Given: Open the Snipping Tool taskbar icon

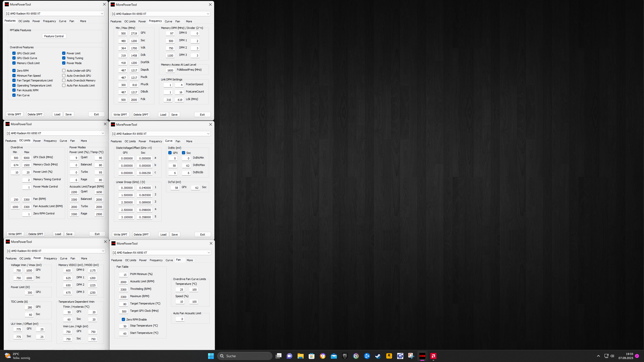Looking at the screenshot, I should coord(411,356).
